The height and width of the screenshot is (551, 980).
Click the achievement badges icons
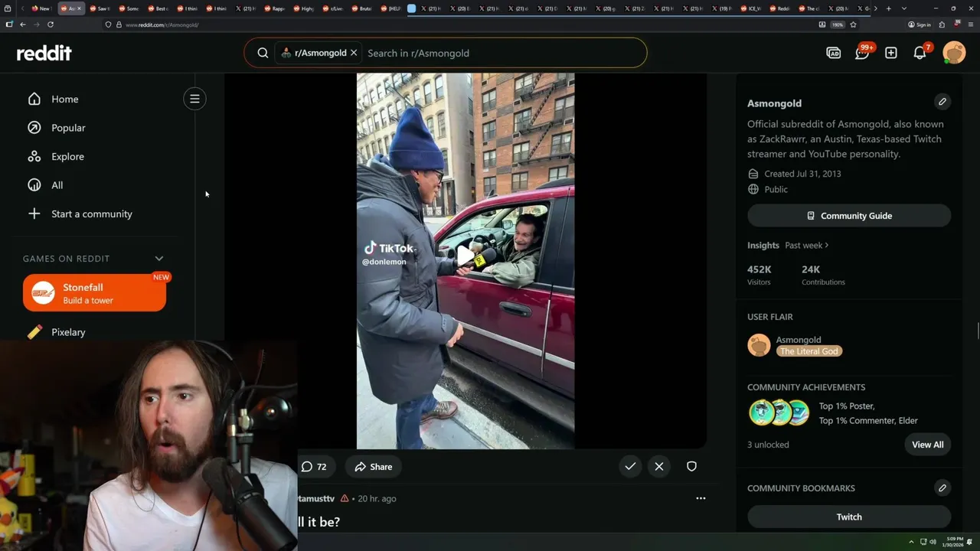pos(779,412)
